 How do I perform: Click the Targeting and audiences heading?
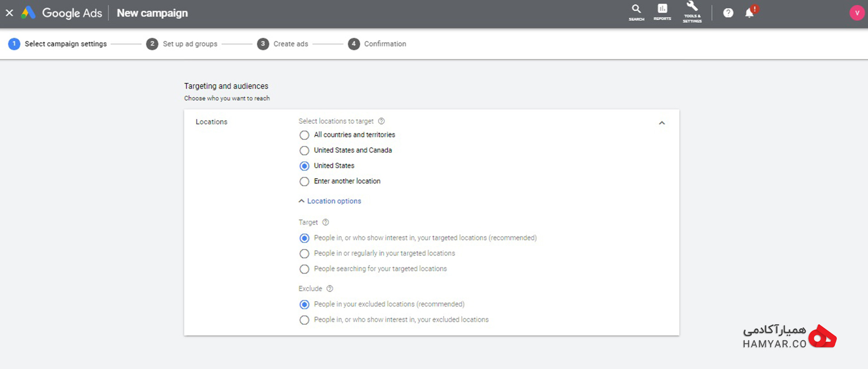click(x=226, y=86)
